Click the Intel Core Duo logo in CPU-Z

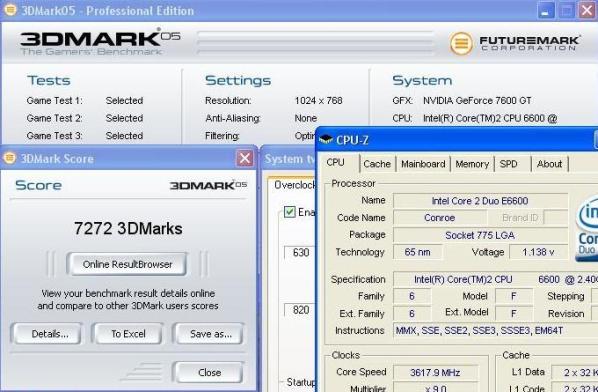pyautogui.click(x=587, y=228)
